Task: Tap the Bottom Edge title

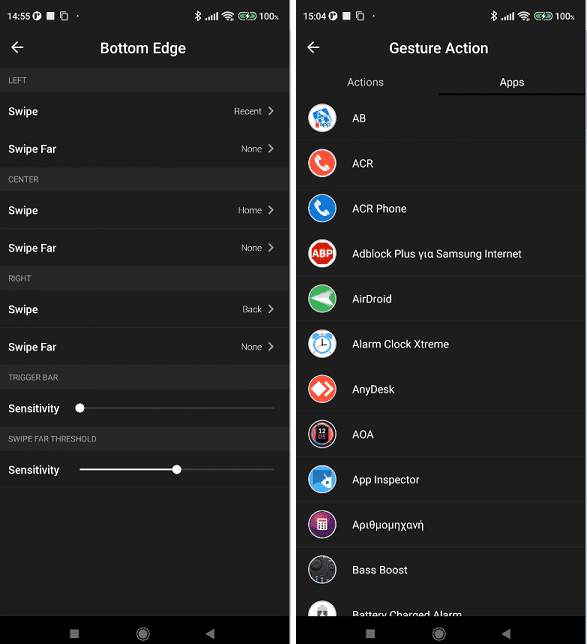Action: [x=143, y=48]
